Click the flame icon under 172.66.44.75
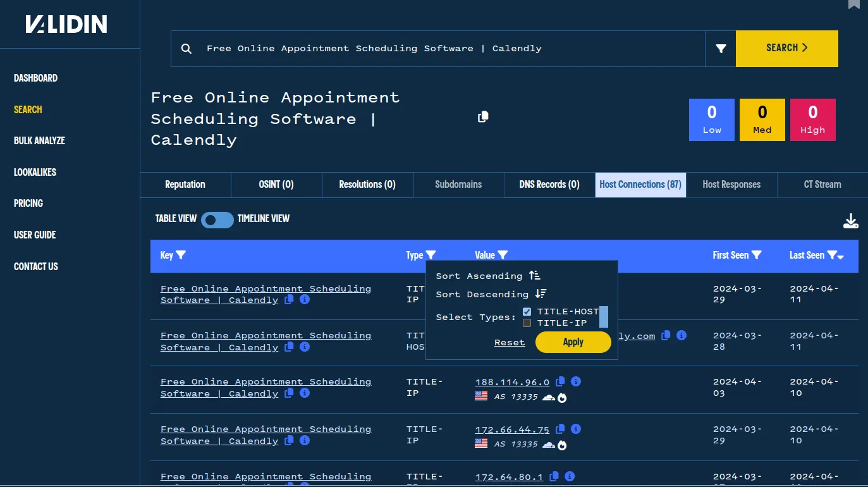The width and height of the screenshot is (868, 487). [562, 445]
